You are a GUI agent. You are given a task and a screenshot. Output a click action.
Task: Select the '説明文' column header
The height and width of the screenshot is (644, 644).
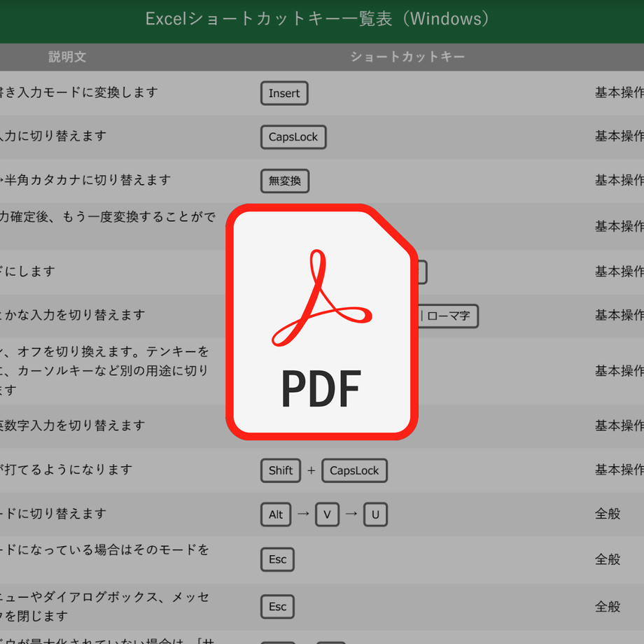[x=67, y=57]
